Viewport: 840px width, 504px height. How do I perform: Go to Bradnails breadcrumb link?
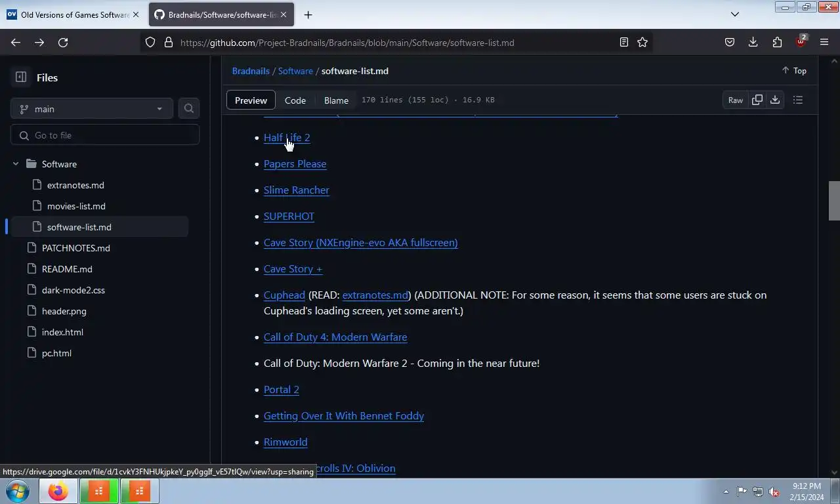point(251,71)
